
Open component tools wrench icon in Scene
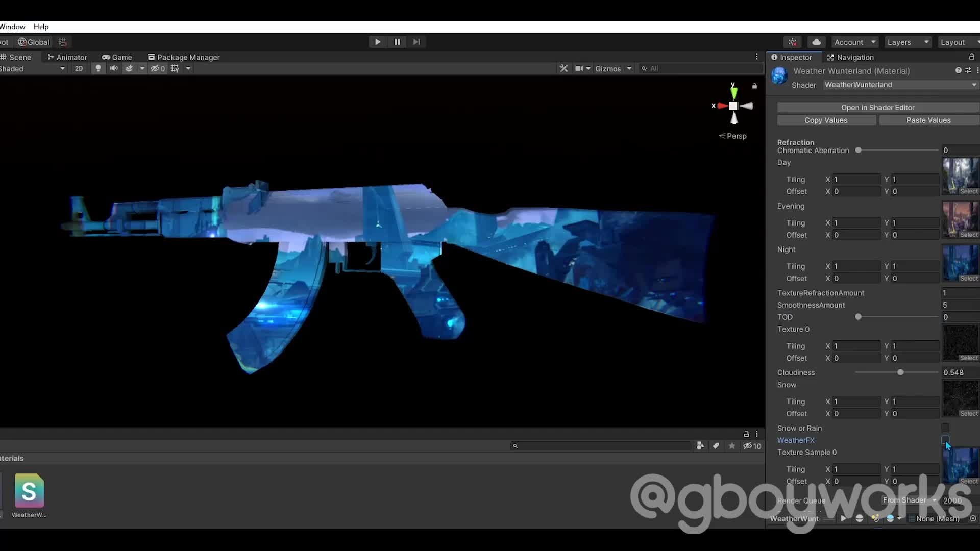(x=563, y=68)
